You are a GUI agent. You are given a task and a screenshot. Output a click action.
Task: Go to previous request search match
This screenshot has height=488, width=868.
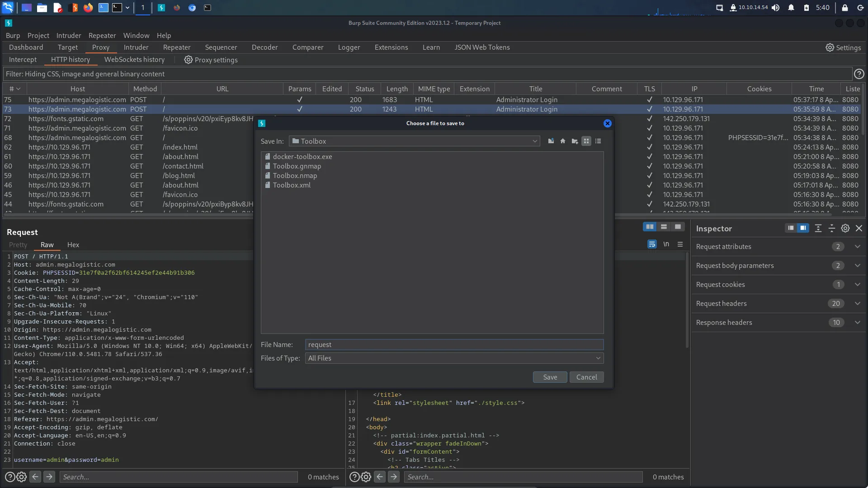[35, 477]
